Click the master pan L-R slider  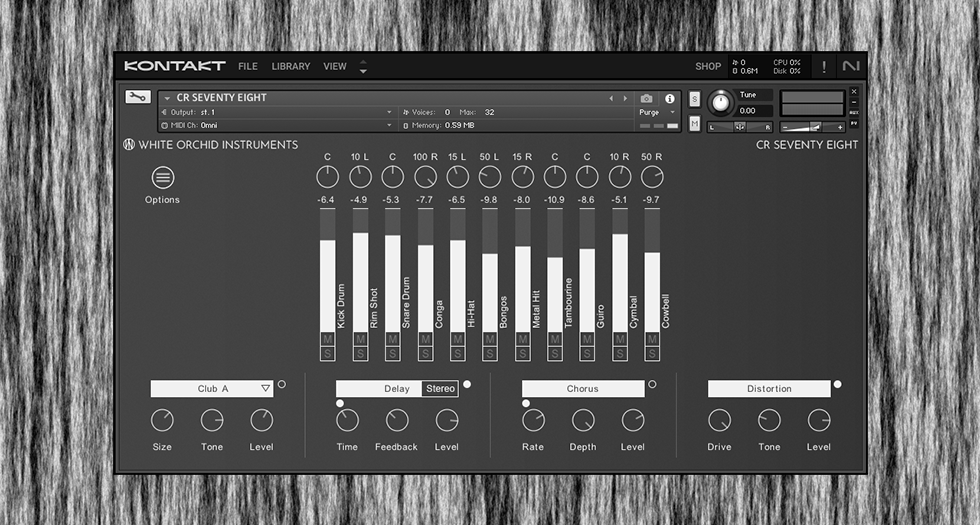[740, 127]
